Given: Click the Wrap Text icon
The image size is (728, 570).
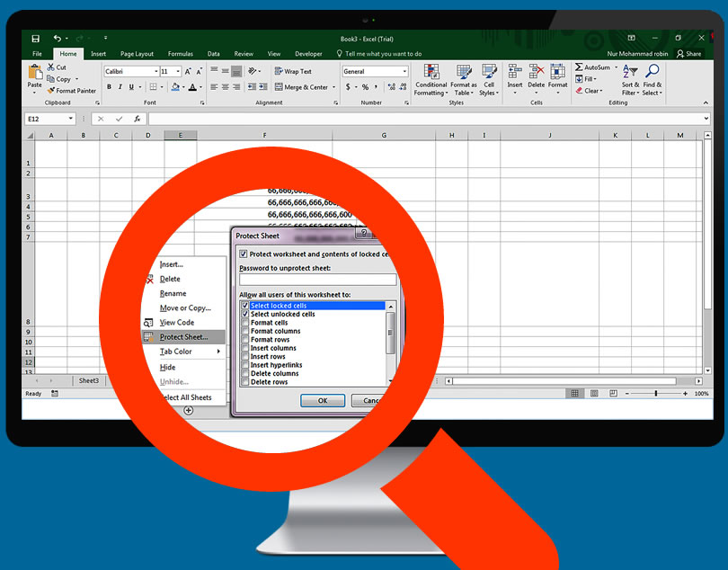Looking at the screenshot, I should click(x=278, y=71).
